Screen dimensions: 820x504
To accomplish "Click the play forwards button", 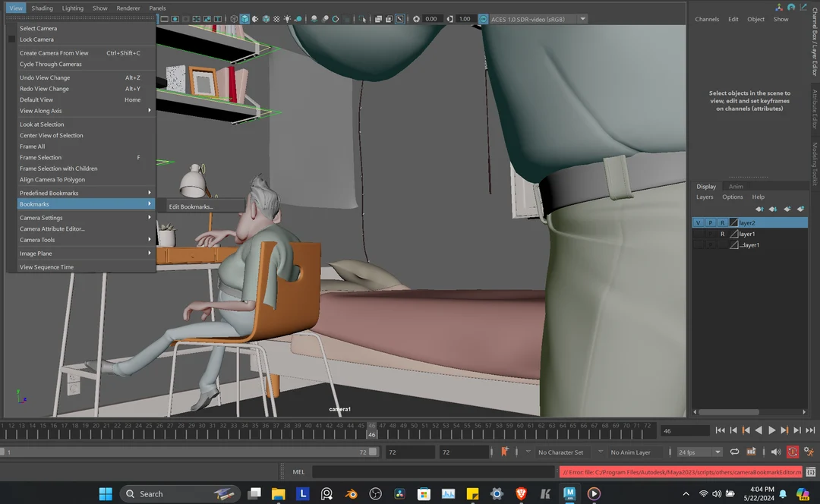I will [772, 430].
